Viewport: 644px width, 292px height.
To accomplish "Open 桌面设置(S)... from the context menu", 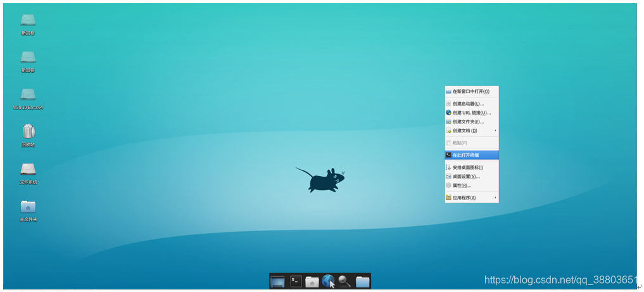I will click(472, 177).
